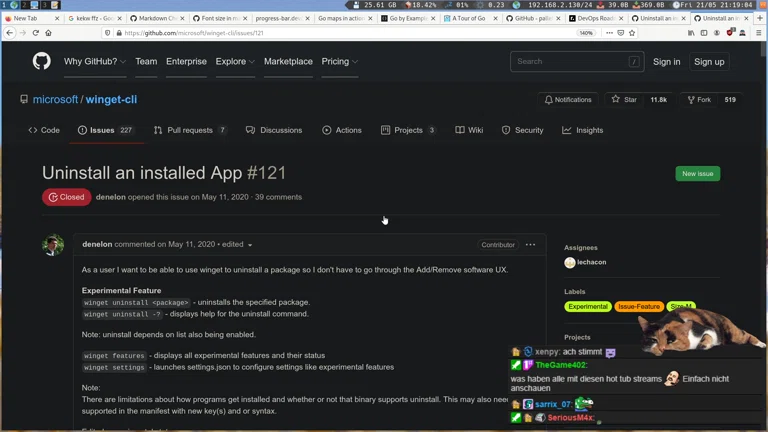Screen dimensions: 768x432
Task: Select the yellow Issue-Feature label
Action: click(x=638, y=306)
